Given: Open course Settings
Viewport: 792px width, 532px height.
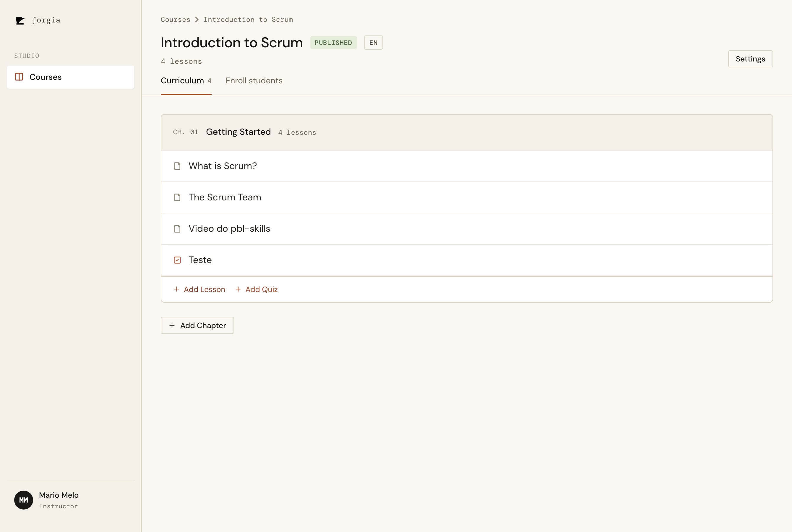Looking at the screenshot, I should click(x=750, y=59).
